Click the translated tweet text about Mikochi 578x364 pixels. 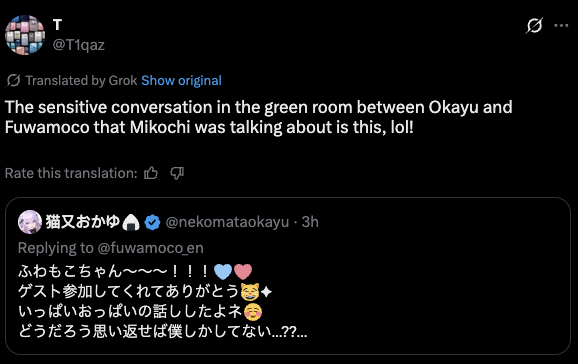(x=258, y=117)
